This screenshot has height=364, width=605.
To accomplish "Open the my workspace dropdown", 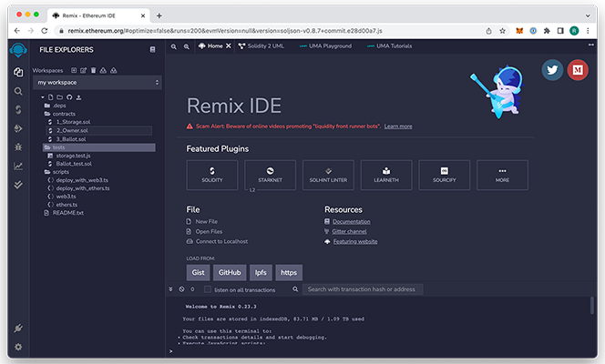I will pos(97,83).
